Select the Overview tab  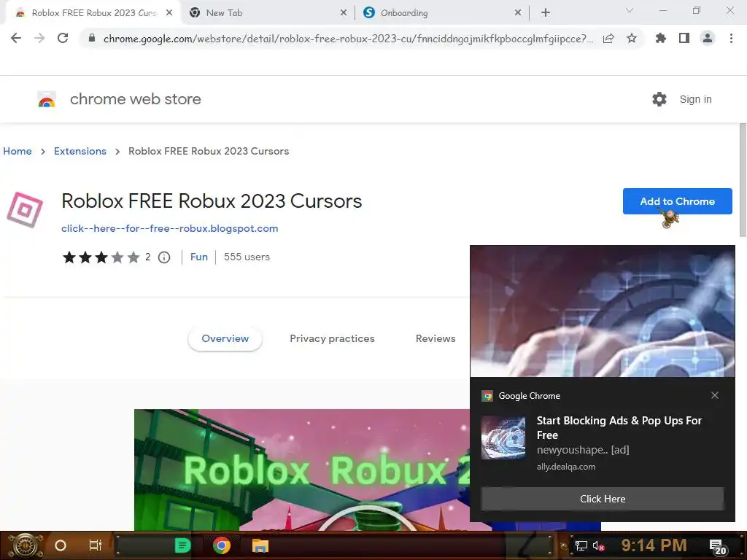[x=225, y=338]
